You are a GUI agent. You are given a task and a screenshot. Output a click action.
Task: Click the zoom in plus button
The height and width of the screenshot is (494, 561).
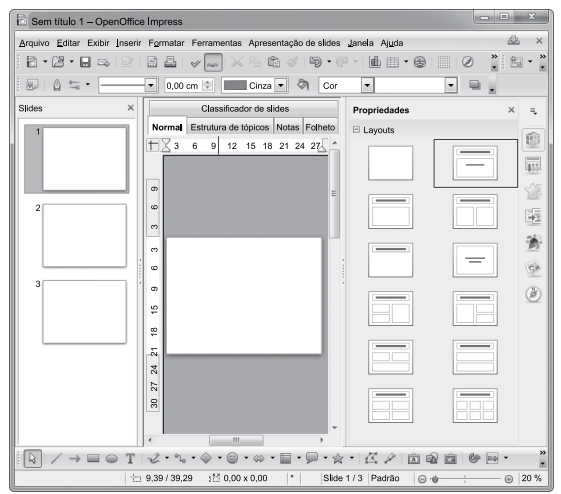(508, 479)
